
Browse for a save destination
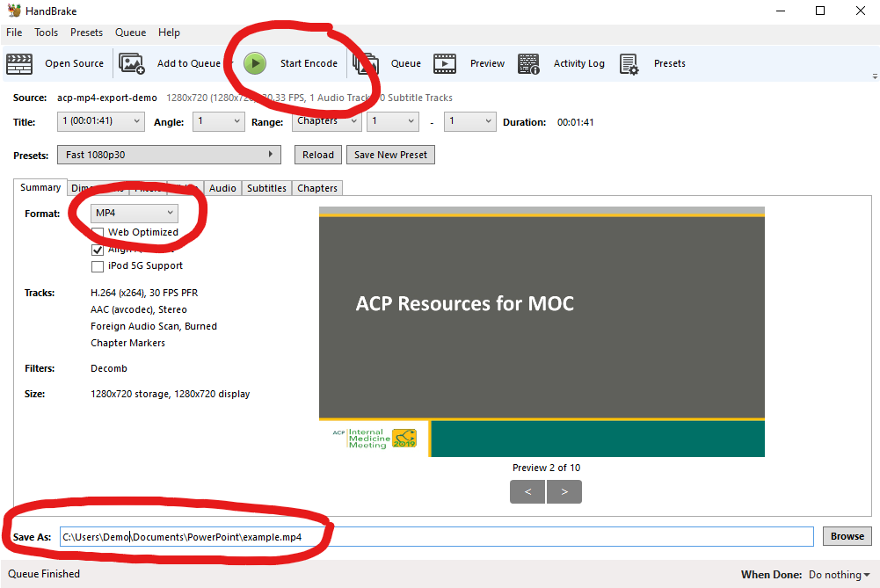tap(846, 536)
